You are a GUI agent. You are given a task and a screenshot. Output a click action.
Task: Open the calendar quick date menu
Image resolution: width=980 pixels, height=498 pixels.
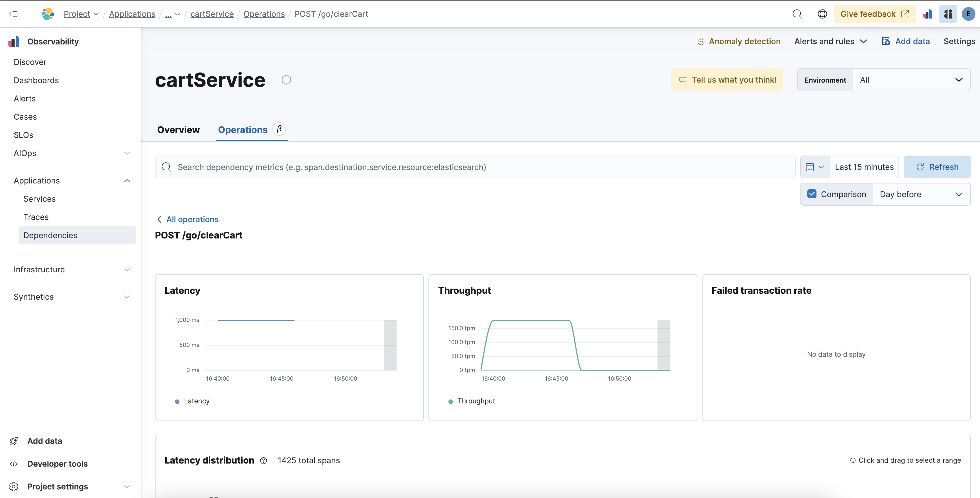(x=815, y=167)
